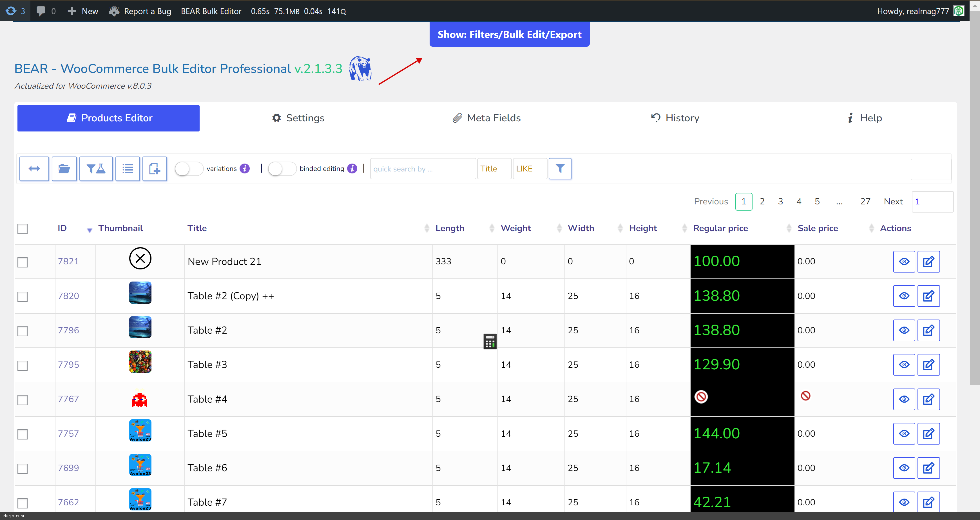980x520 pixels.
Task: Click the WordPress updates icon in admin bar
Action: (11, 11)
